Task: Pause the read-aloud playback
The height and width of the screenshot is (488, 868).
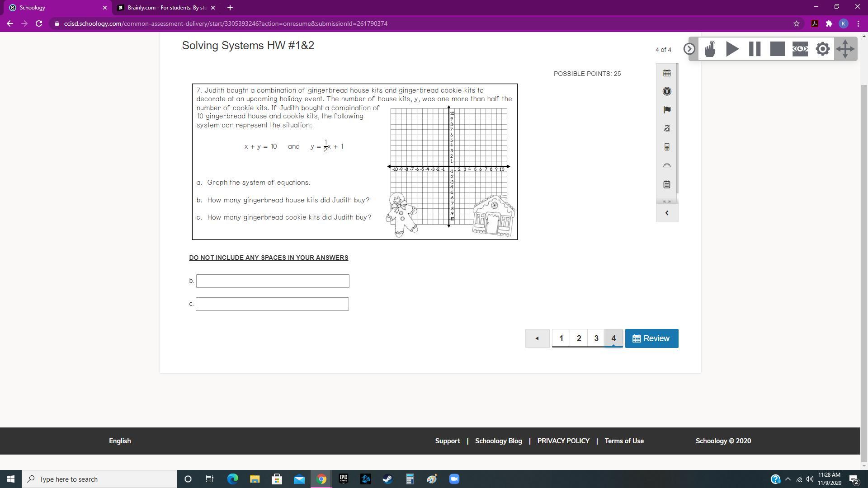Action: pos(755,49)
